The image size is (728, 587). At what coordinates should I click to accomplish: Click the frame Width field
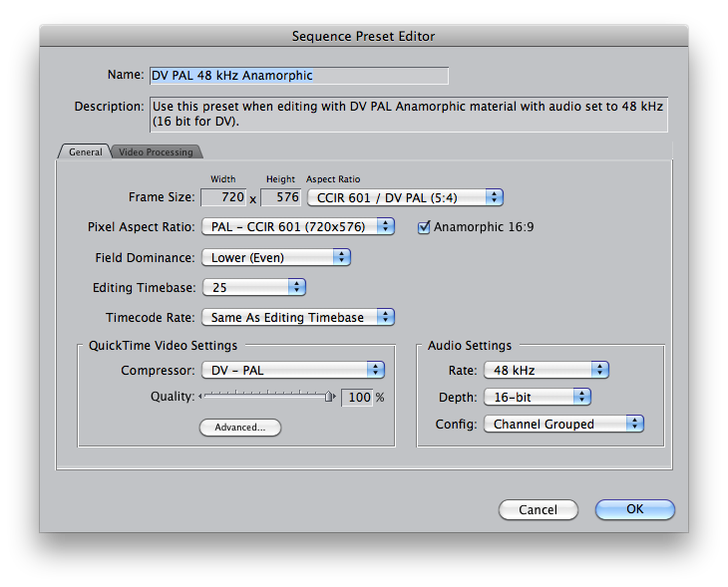(x=223, y=197)
